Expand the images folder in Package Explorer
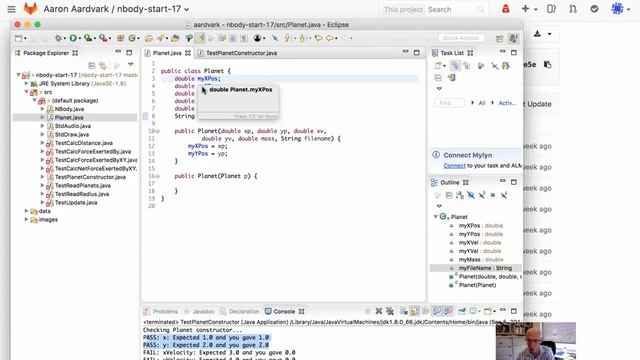The width and height of the screenshot is (640, 360). tap(27, 220)
